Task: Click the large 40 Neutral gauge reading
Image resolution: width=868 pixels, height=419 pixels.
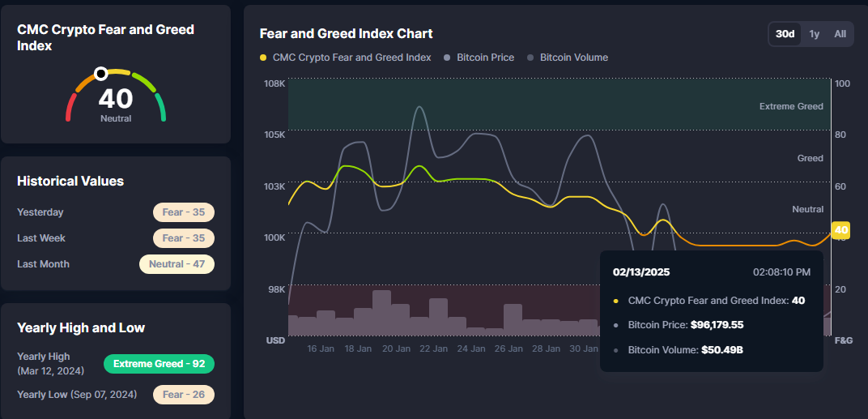Action: [116, 105]
